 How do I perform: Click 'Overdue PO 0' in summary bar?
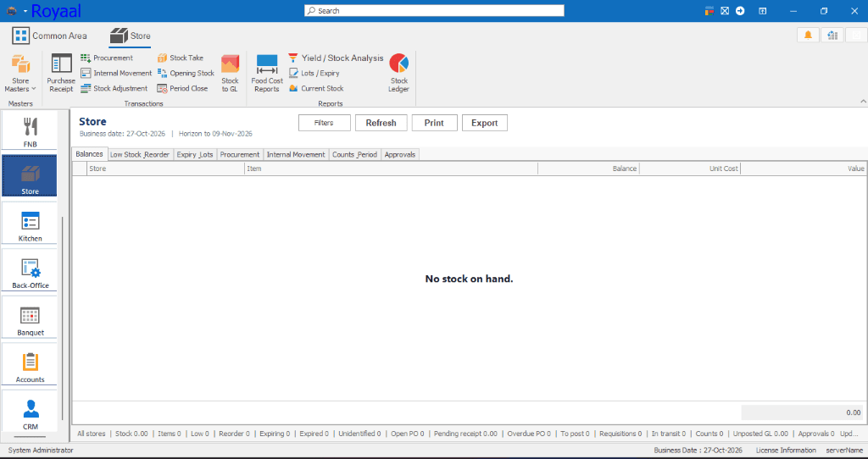[529, 434]
